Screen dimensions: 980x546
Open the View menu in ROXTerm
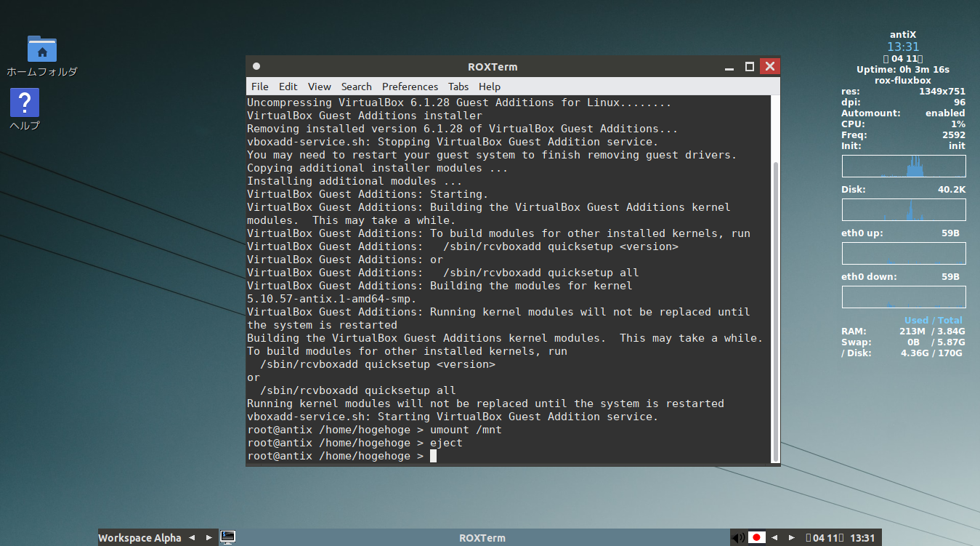319,87
